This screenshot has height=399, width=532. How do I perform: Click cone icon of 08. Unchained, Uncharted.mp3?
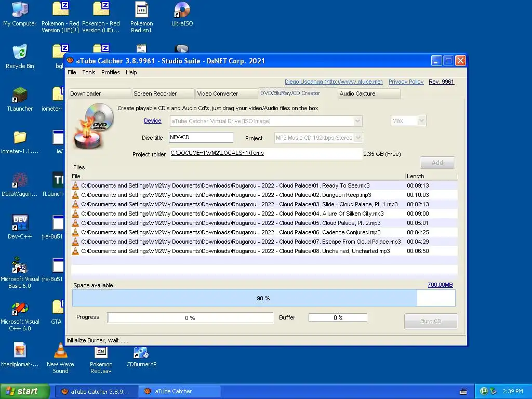(75, 251)
